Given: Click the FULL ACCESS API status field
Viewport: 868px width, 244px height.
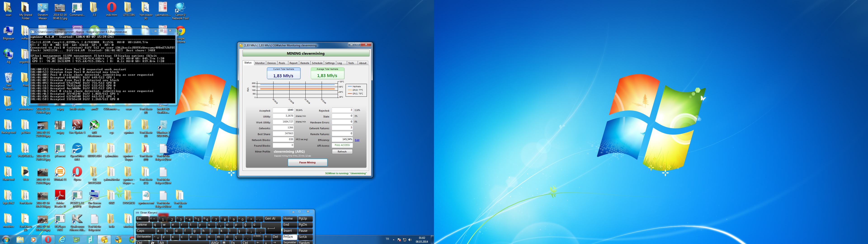Looking at the screenshot, I should coord(342,145).
